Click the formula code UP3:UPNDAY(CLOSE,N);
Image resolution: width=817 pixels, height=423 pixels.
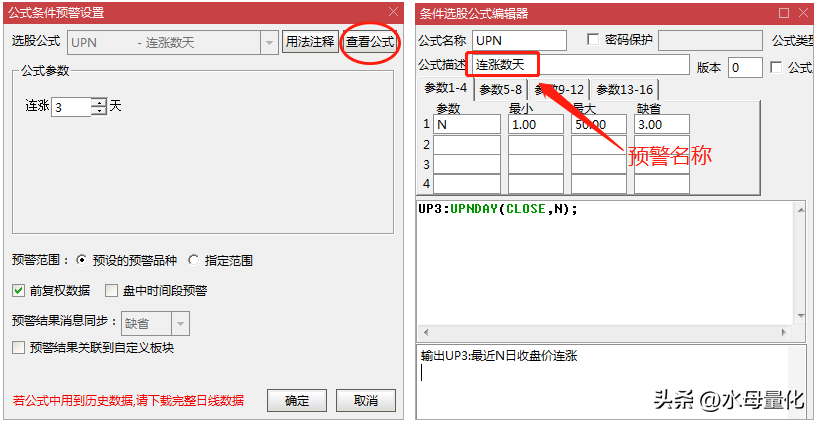(x=498, y=209)
